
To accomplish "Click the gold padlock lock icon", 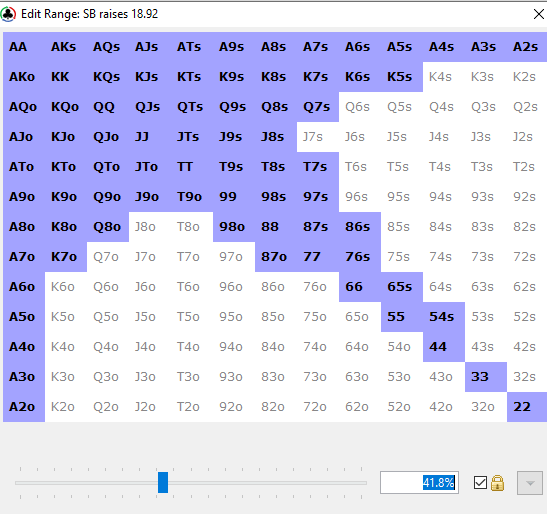I will pos(497,483).
